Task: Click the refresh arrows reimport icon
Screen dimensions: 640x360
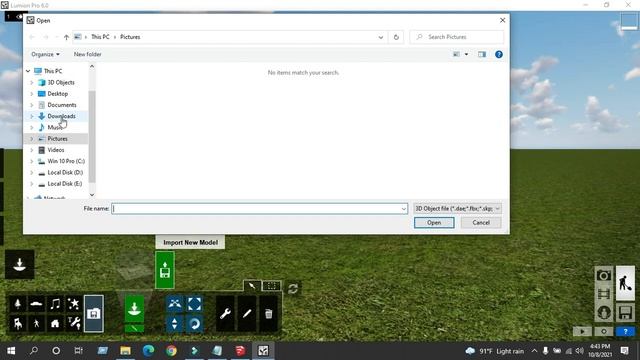Action: click(293, 289)
